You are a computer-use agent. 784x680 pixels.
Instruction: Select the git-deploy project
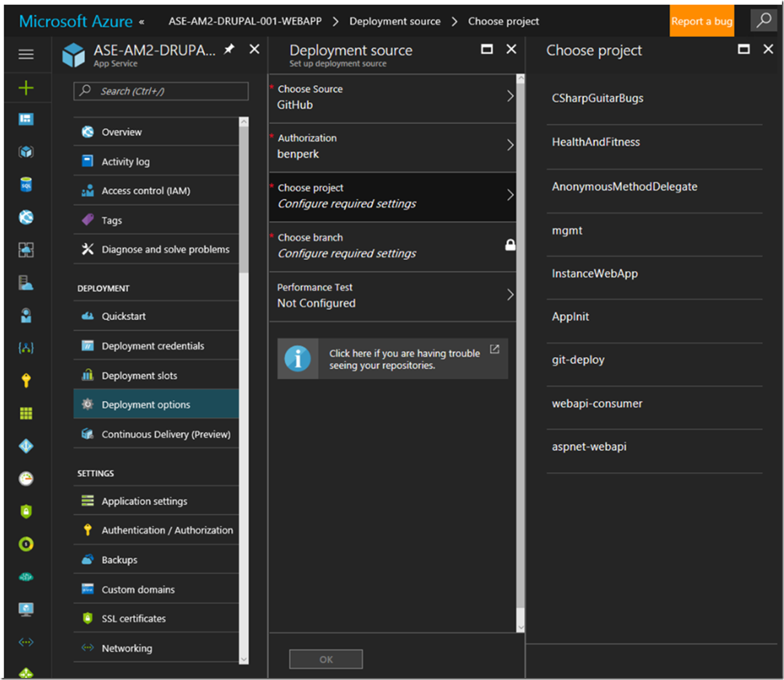click(578, 360)
